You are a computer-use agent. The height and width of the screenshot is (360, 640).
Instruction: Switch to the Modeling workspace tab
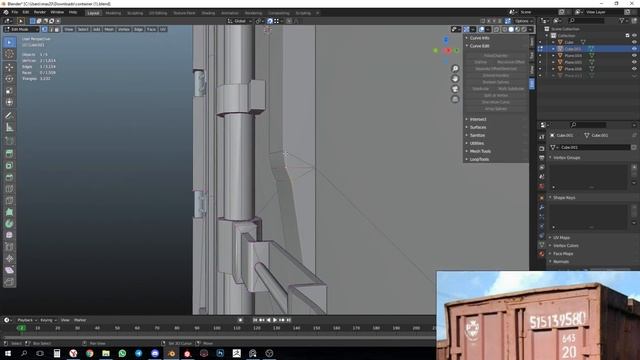click(x=113, y=13)
